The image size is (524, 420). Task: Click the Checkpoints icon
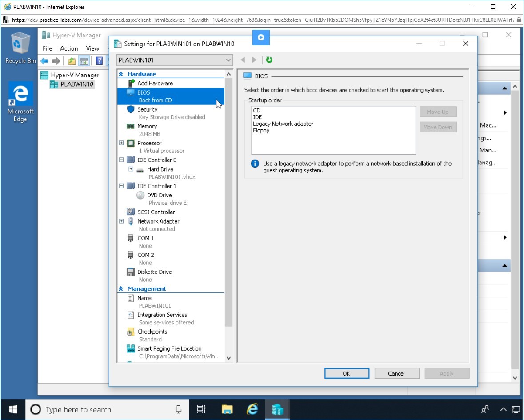coord(131,332)
